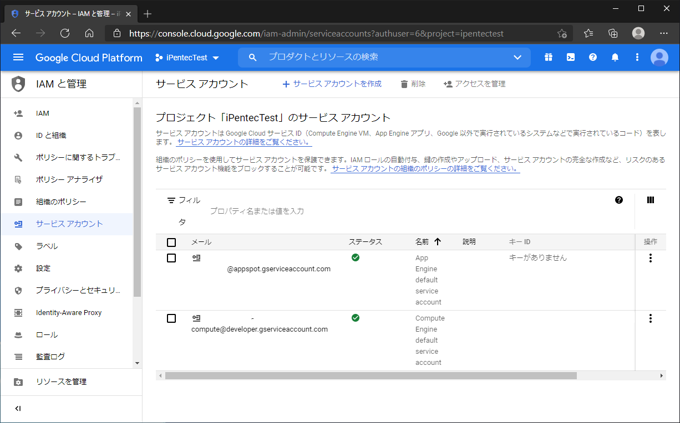This screenshot has height=423, width=680.
Task: Open ポリシー アナライザ sidebar item
Action: (67, 180)
